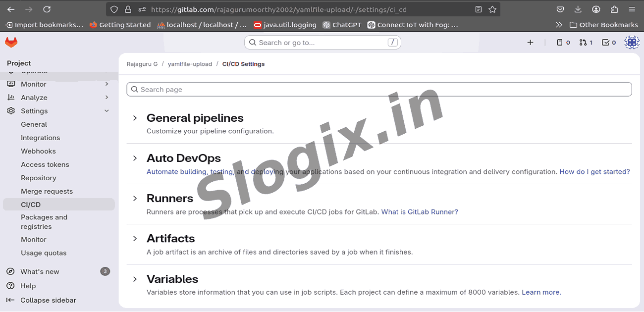Screen dimensions: 644x312
Task: Open the issues counter icon
Action: click(563, 43)
